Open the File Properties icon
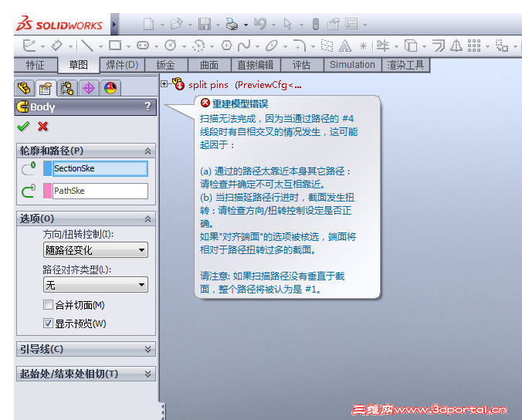The width and height of the screenshot is (522, 420). point(334,24)
